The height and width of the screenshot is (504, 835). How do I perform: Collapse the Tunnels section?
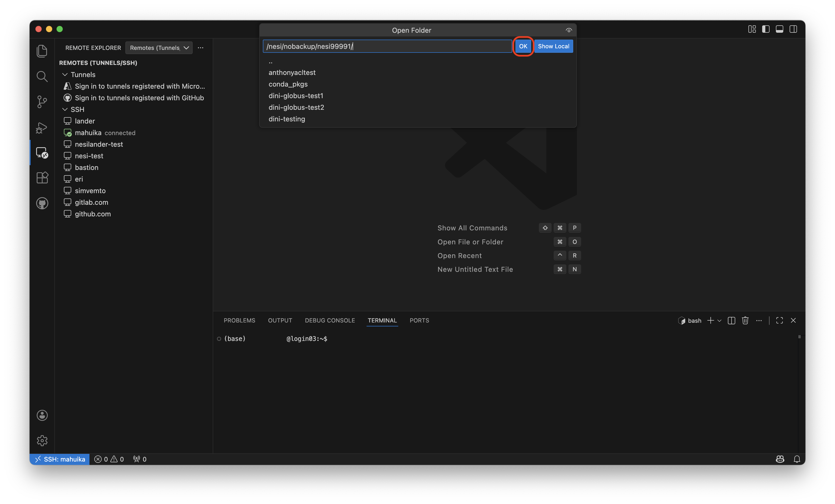(65, 75)
